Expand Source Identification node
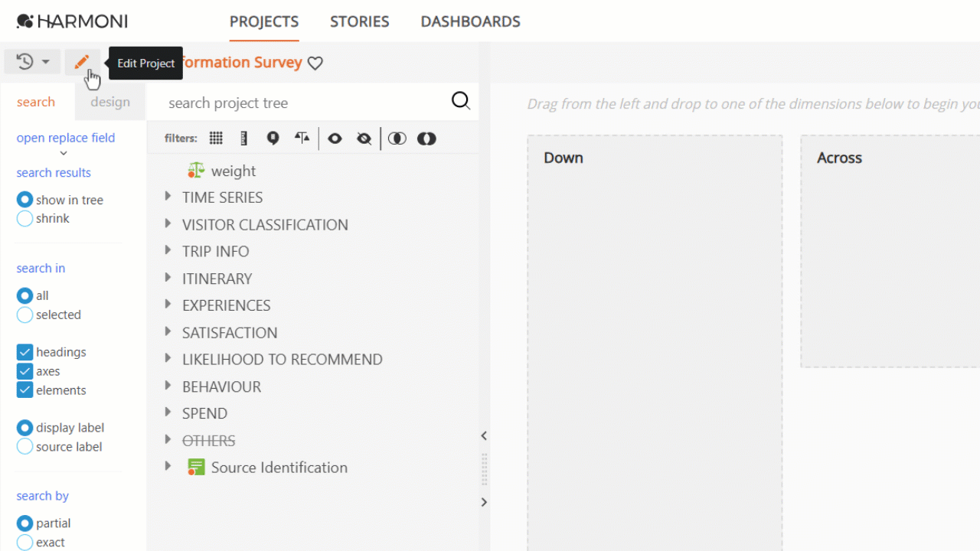The image size is (980, 551). [x=168, y=466]
